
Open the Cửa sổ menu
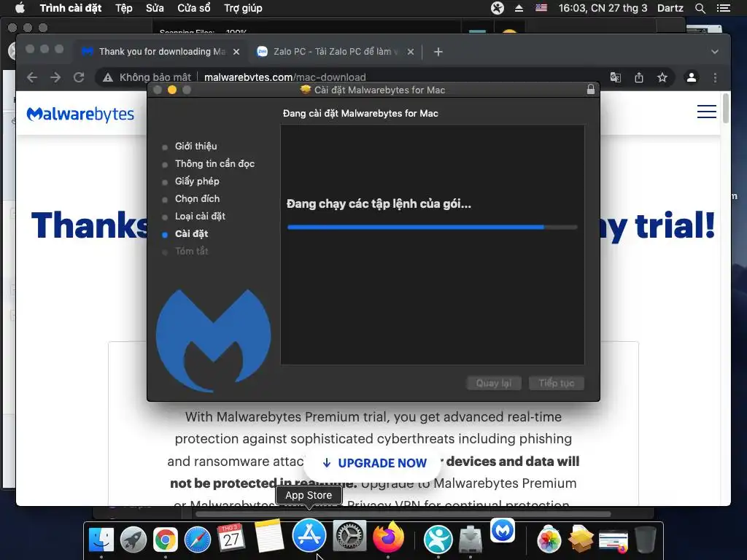pyautogui.click(x=194, y=8)
